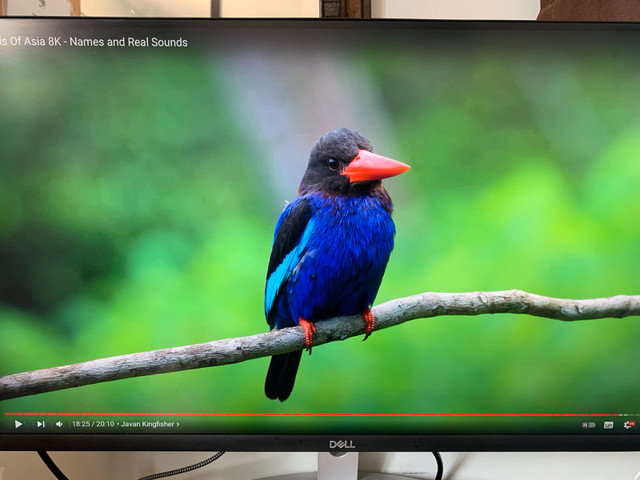This screenshot has width=640, height=480.
Task: Click the chevron after Javan Kingfisher
Action: pos(178,424)
